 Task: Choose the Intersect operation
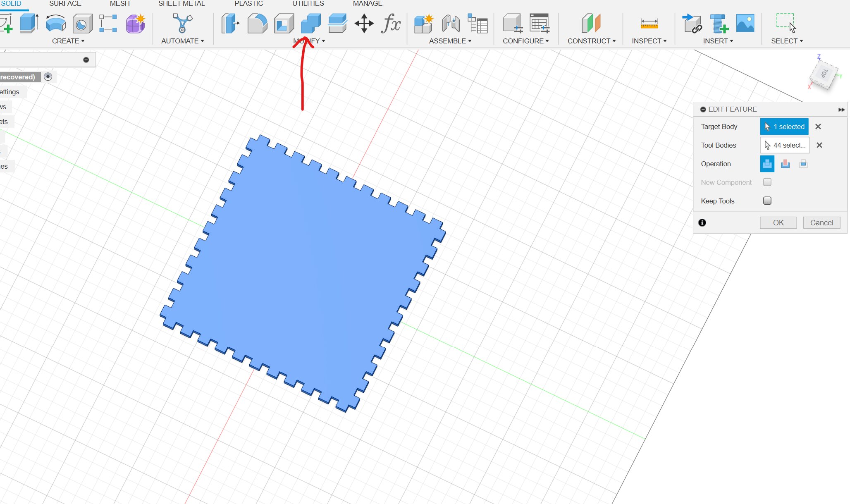(x=803, y=164)
